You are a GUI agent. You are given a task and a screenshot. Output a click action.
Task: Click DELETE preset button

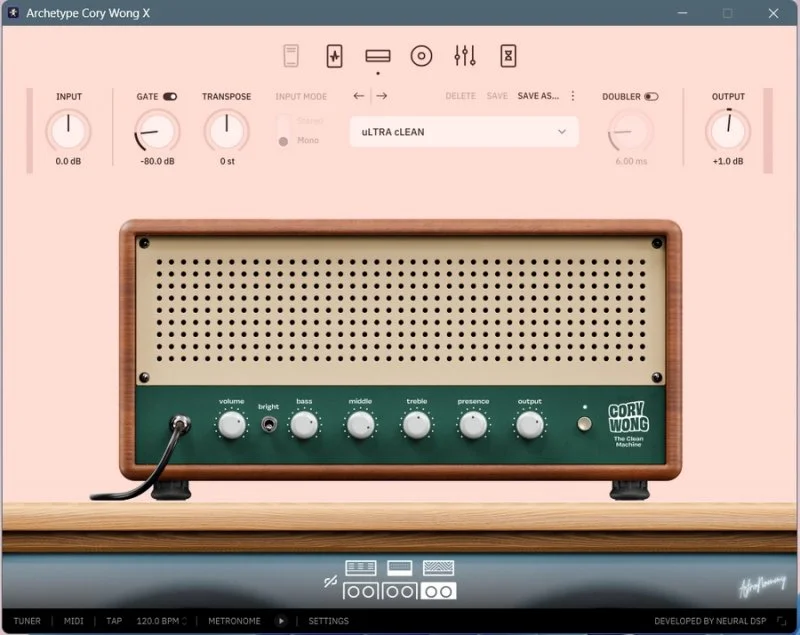point(460,96)
